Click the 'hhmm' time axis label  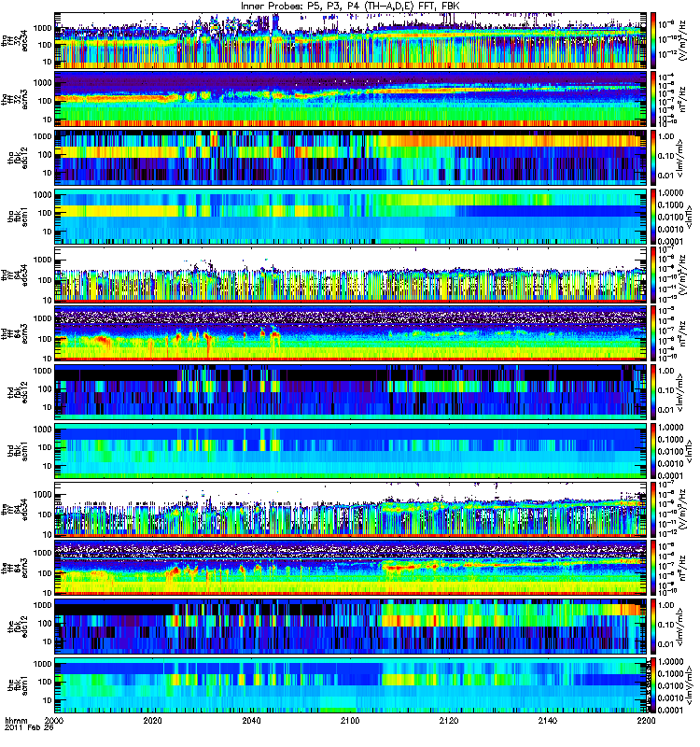pos(16,720)
